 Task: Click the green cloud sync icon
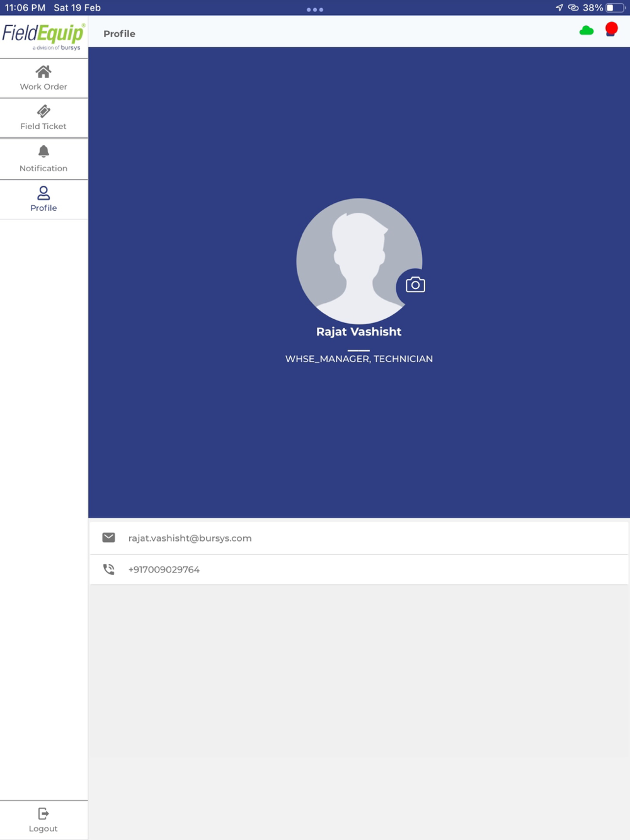coord(587,30)
